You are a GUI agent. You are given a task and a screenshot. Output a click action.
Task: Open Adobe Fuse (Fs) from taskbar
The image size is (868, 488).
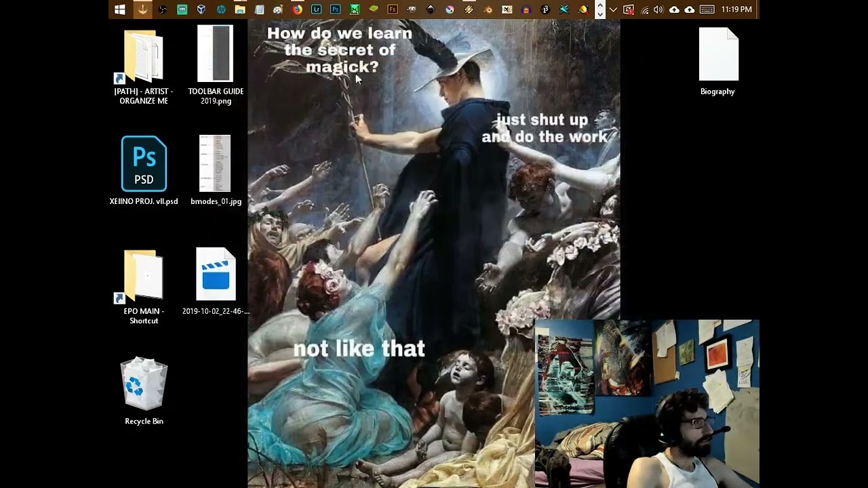[392, 9]
